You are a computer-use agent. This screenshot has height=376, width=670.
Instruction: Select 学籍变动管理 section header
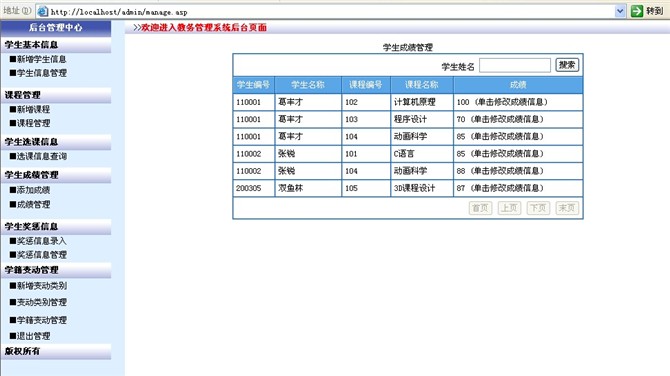pyautogui.click(x=56, y=270)
